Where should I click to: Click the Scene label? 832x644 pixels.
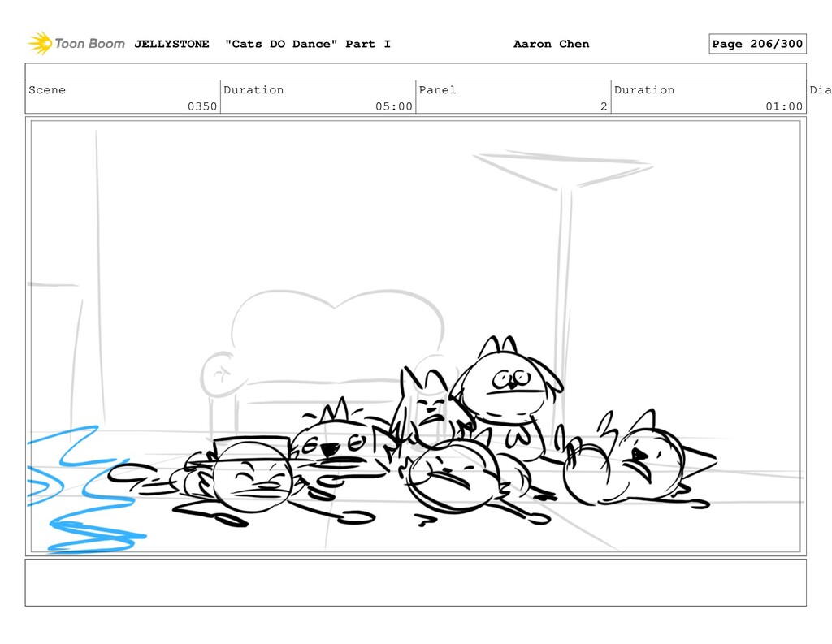click(47, 89)
